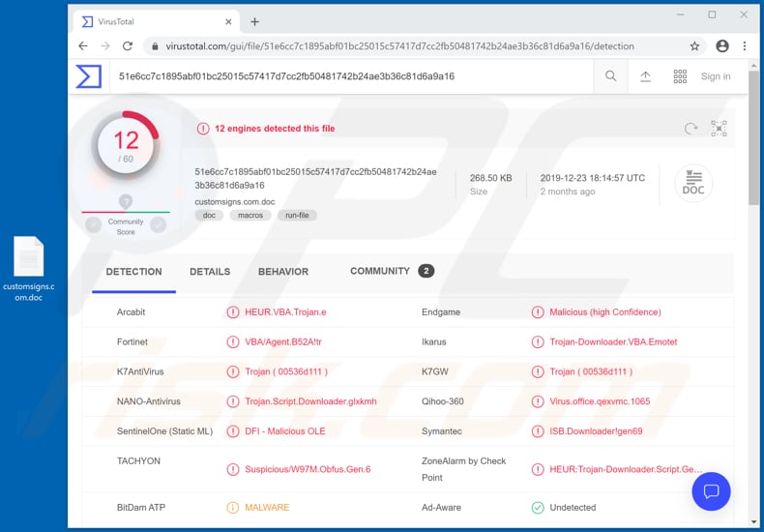This screenshot has height=532, width=764.
Task: Click the macros tag
Action: [250, 215]
